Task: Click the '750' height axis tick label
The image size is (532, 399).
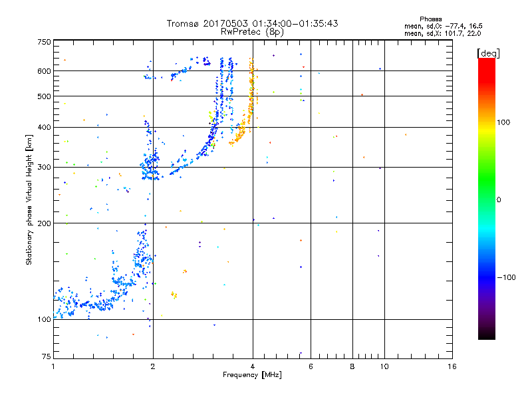Action: [x=44, y=42]
